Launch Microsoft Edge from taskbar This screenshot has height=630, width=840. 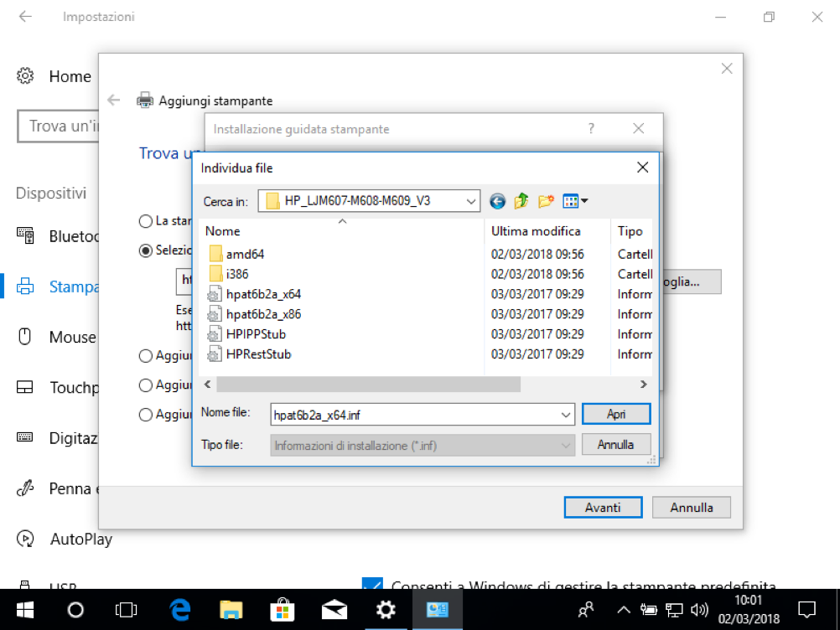(180, 610)
